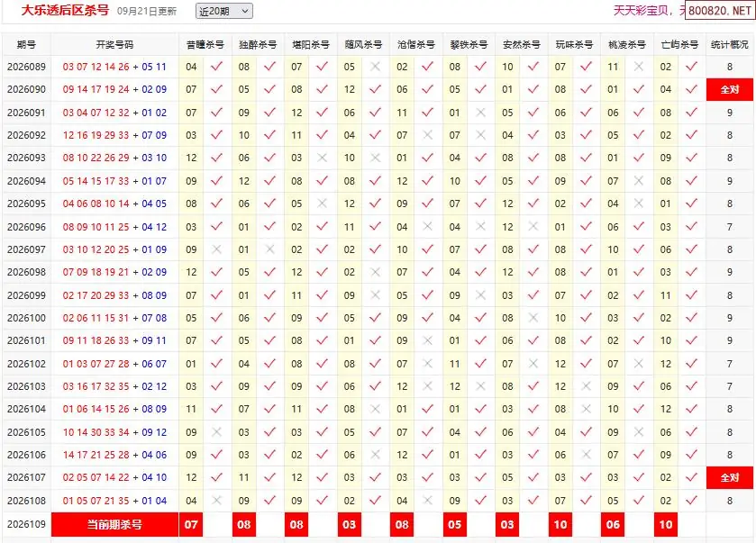Click the first red checkmark in row 2026089
This screenshot has height=543, width=756.
coord(217,67)
